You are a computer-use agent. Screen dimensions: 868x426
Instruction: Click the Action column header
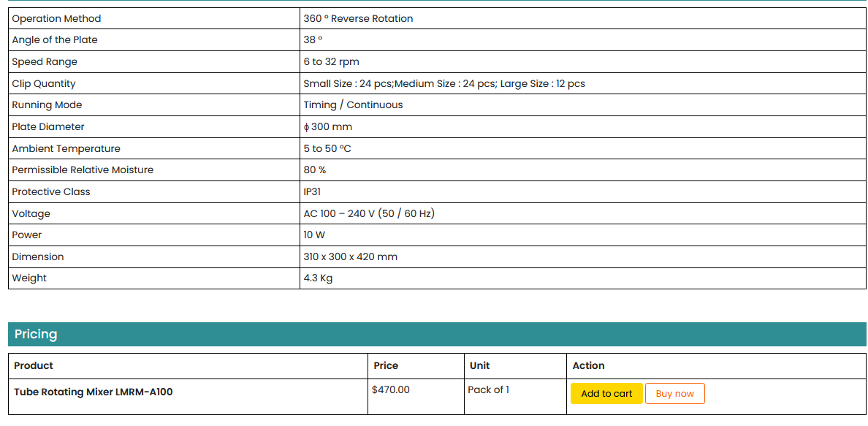[588, 365]
